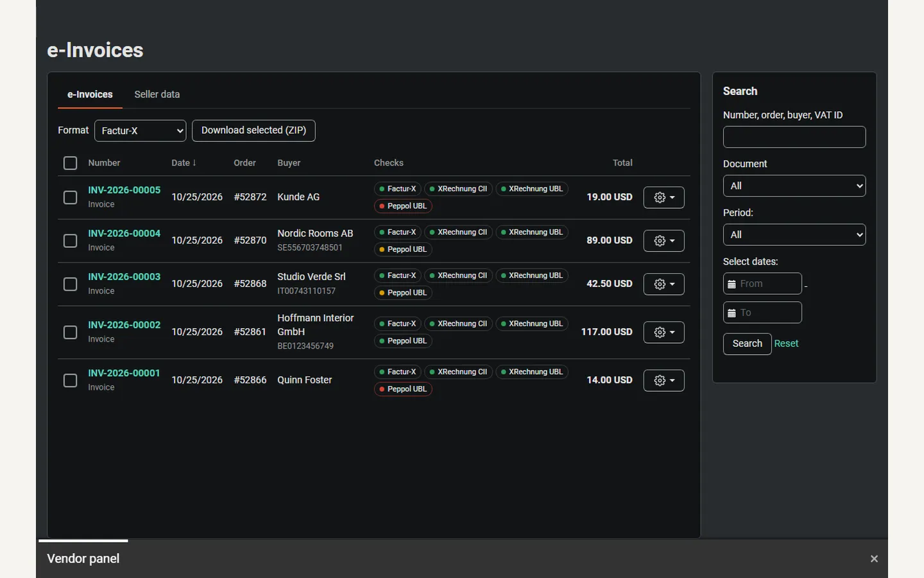Open gear actions menu for INV-2026-00001

[663, 380]
